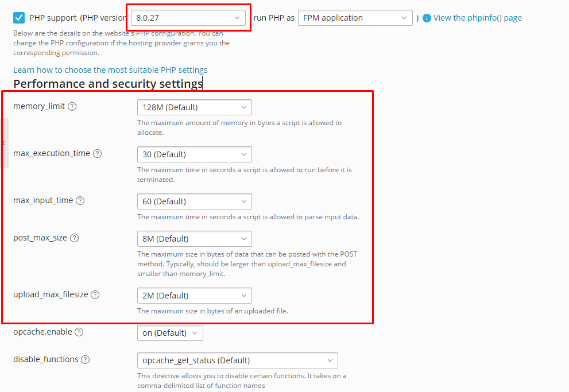Viewport: 569px width, 392px height.
Task: Open the PHP version dropdown showing 8.0.27
Action: 188,17
